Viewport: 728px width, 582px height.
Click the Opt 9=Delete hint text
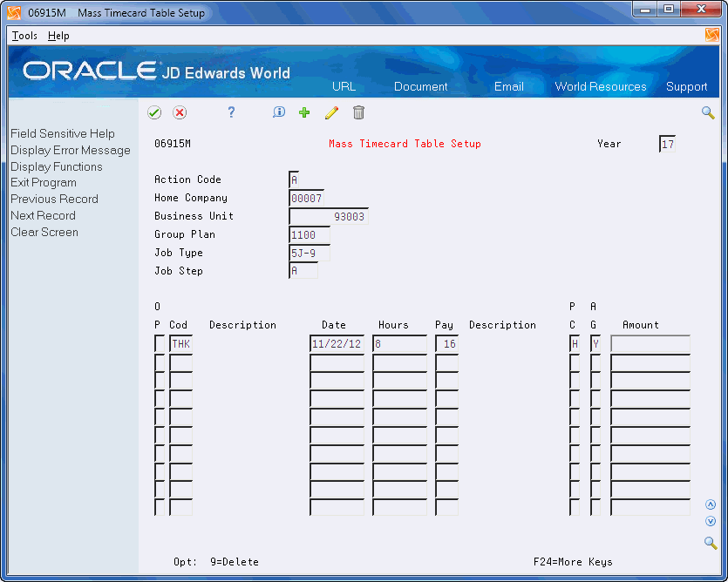tap(216, 562)
